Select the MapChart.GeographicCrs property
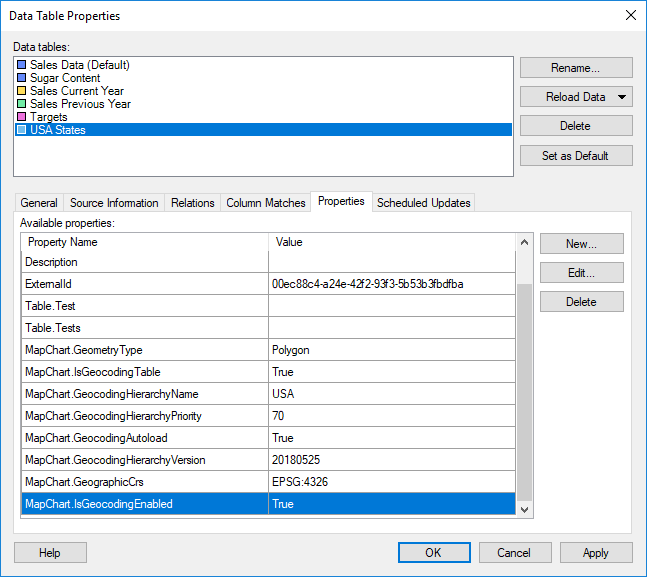 [268, 482]
